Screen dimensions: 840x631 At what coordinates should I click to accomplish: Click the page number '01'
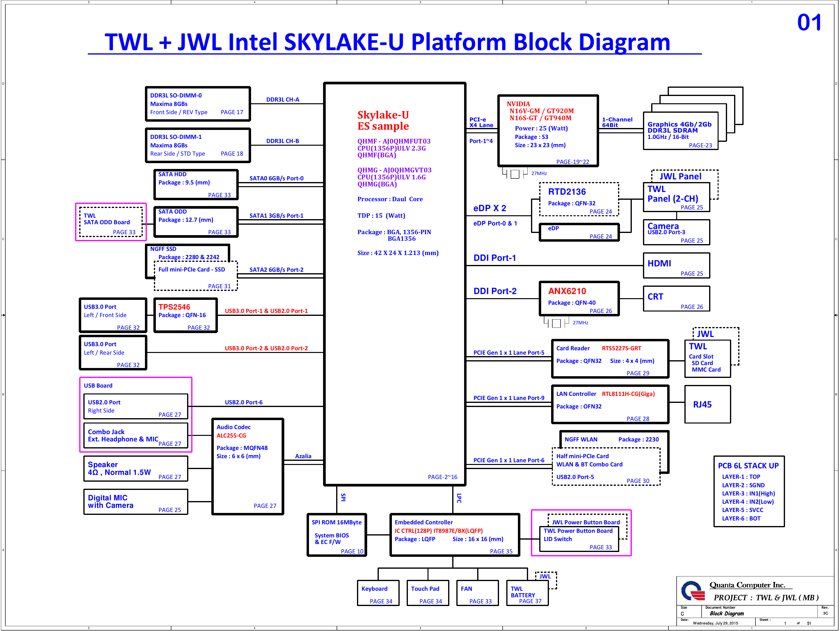pos(809,22)
